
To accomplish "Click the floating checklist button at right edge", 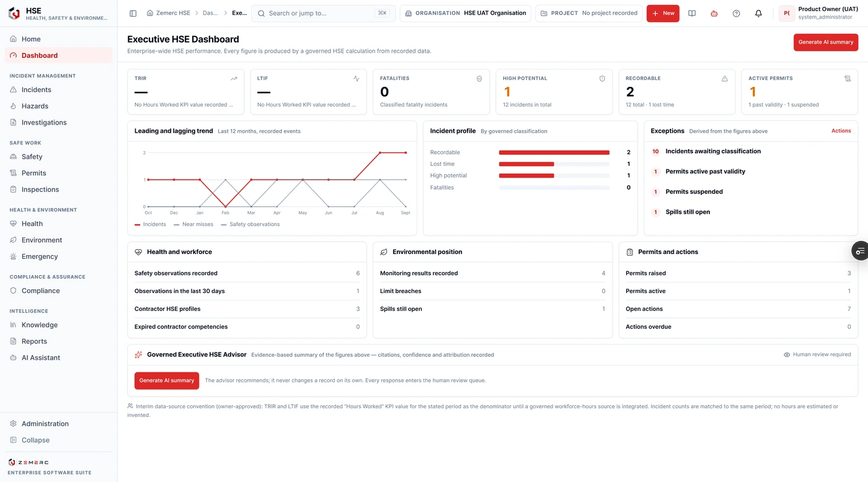I will pyautogui.click(x=860, y=250).
